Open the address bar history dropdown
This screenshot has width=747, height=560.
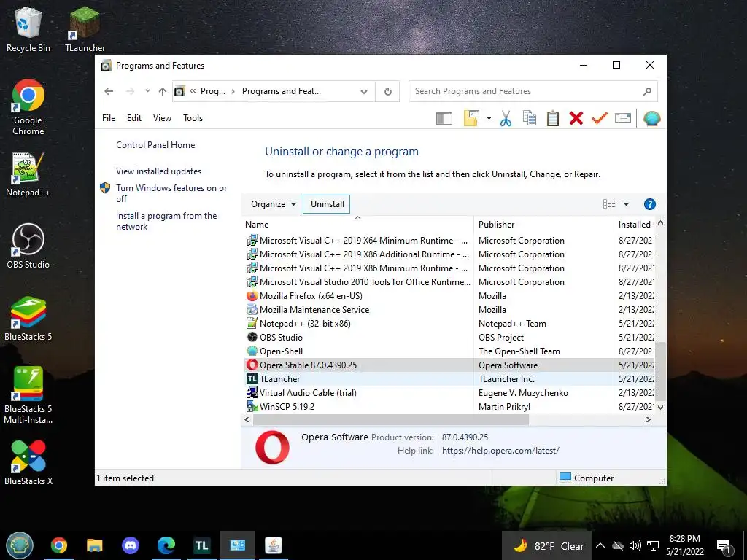tap(364, 91)
